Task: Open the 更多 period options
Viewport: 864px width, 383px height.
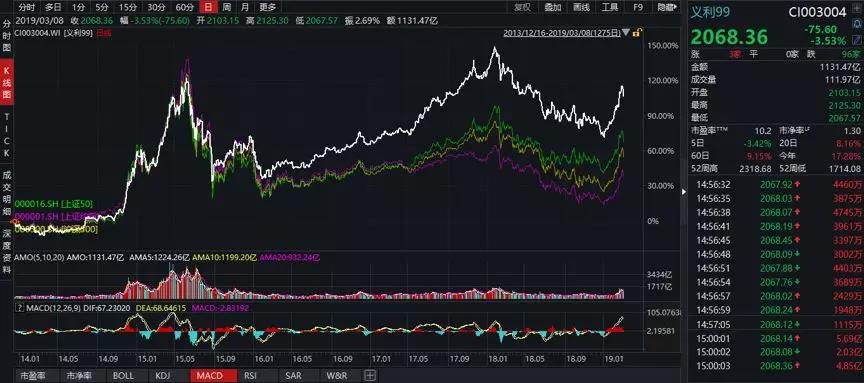Action: click(x=268, y=7)
